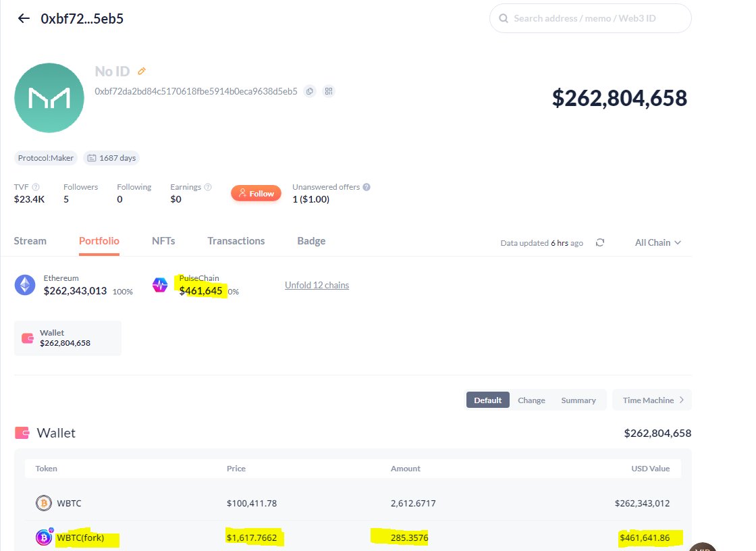The image size is (756, 551).
Task: Show the address QR code icon
Action: pos(329,91)
